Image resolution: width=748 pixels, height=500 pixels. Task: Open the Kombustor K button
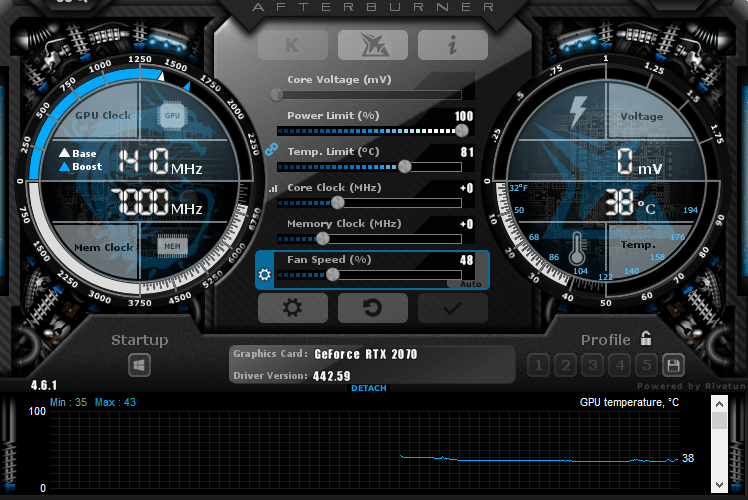[x=292, y=45]
